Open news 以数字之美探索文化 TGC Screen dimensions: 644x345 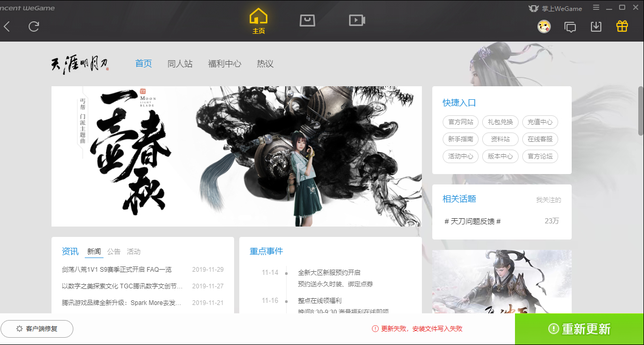click(x=122, y=286)
